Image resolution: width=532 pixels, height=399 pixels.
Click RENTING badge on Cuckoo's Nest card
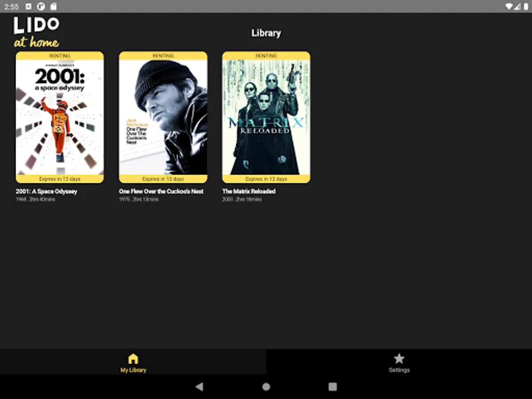(x=163, y=56)
